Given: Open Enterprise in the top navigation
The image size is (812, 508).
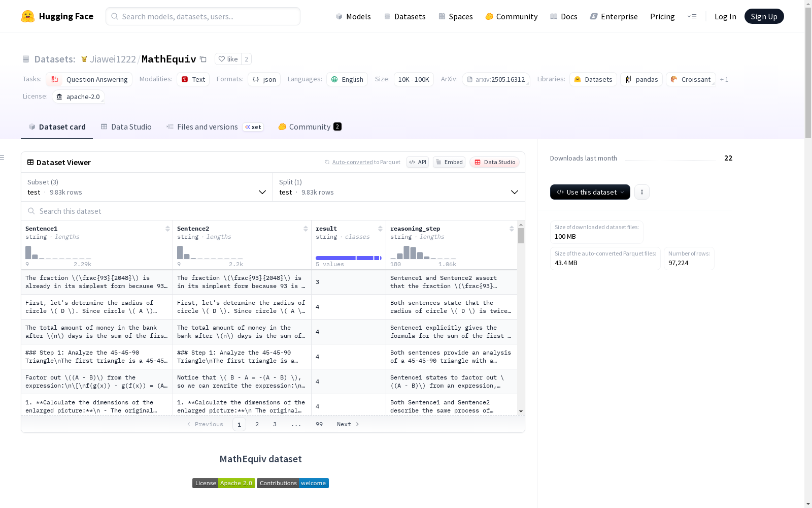Looking at the screenshot, I should 614,16.
